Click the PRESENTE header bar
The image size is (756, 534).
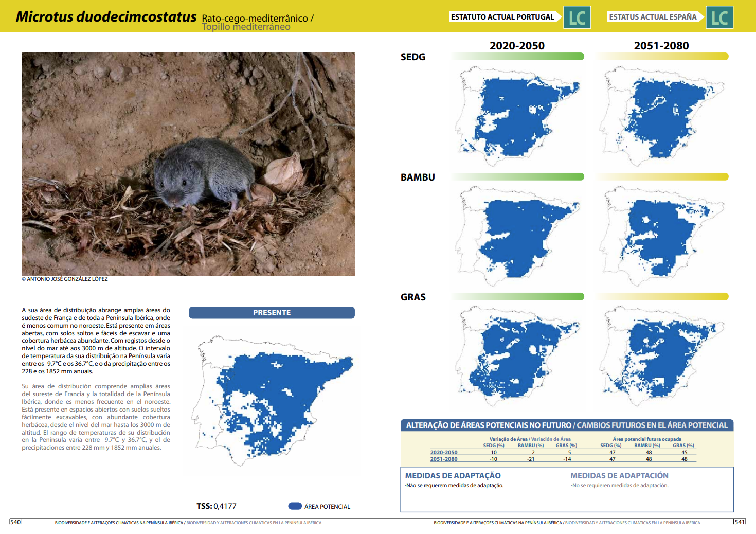pos(272,313)
